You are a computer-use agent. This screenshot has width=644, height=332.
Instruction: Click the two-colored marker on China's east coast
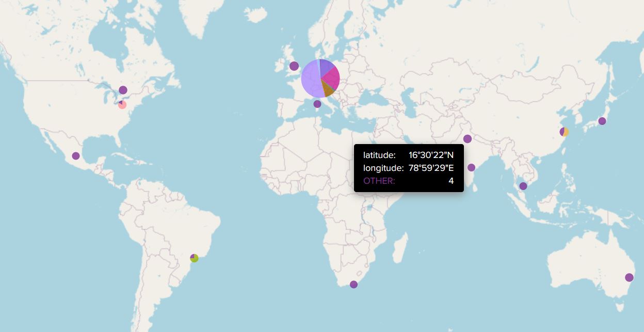(563, 132)
